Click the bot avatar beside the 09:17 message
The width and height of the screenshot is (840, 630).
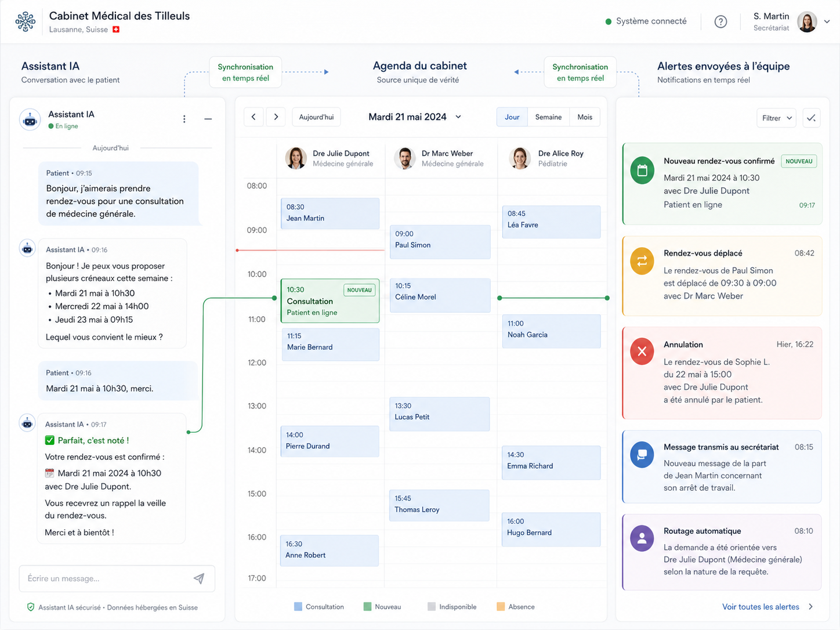(x=27, y=423)
